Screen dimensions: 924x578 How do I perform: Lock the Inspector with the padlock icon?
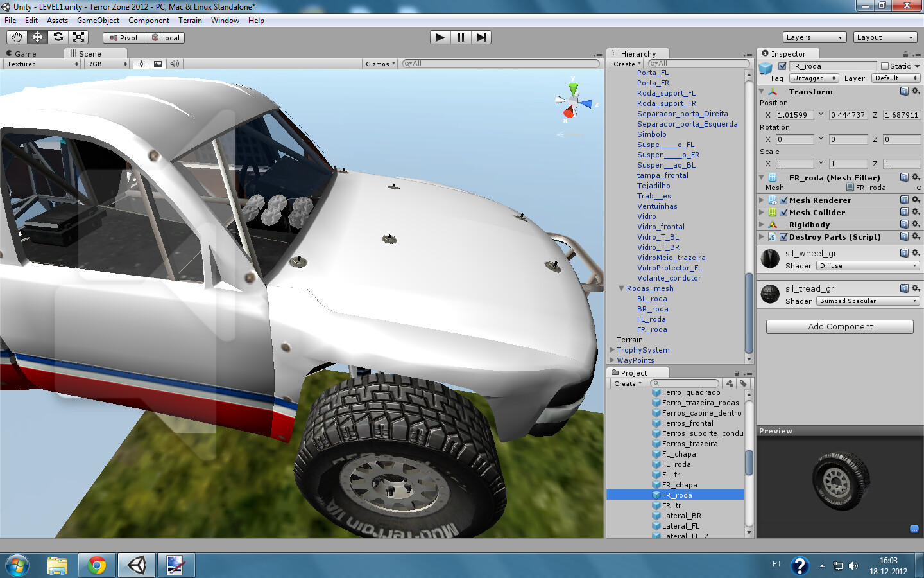click(x=905, y=53)
